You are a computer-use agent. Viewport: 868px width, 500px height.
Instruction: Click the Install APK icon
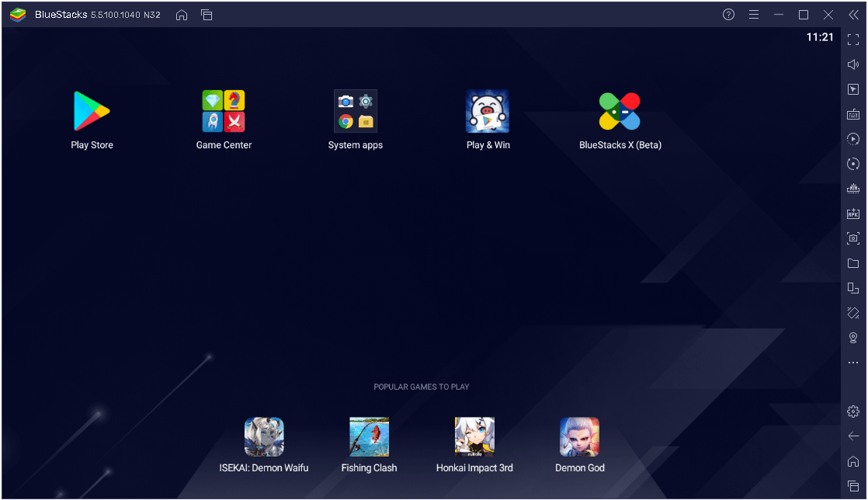(x=853, y=214)
